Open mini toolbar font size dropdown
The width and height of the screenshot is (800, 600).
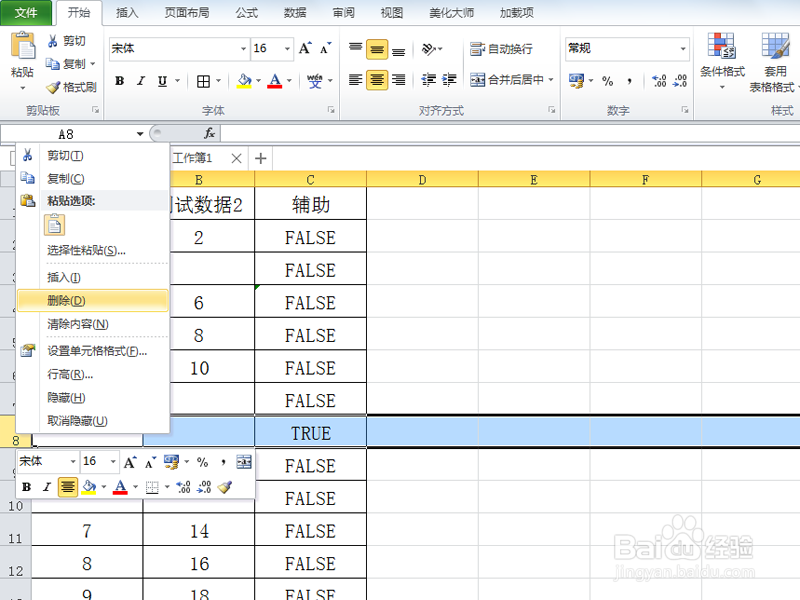coord(113,462)
